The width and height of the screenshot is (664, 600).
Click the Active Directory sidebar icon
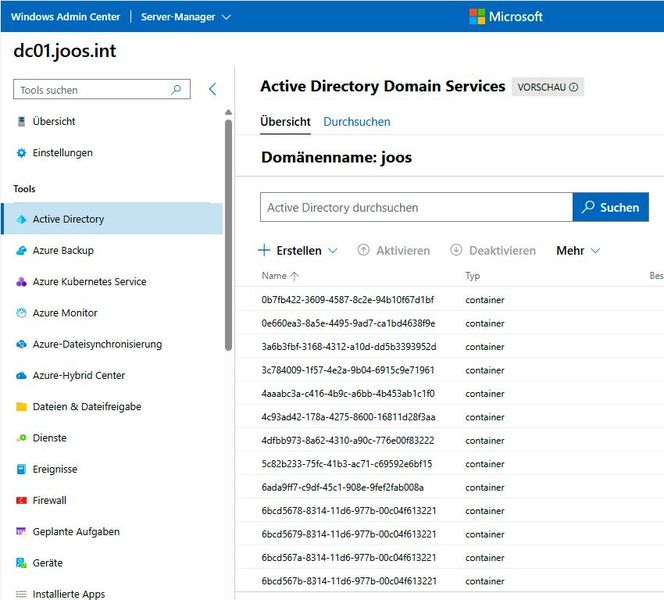(x=21, y=219)
